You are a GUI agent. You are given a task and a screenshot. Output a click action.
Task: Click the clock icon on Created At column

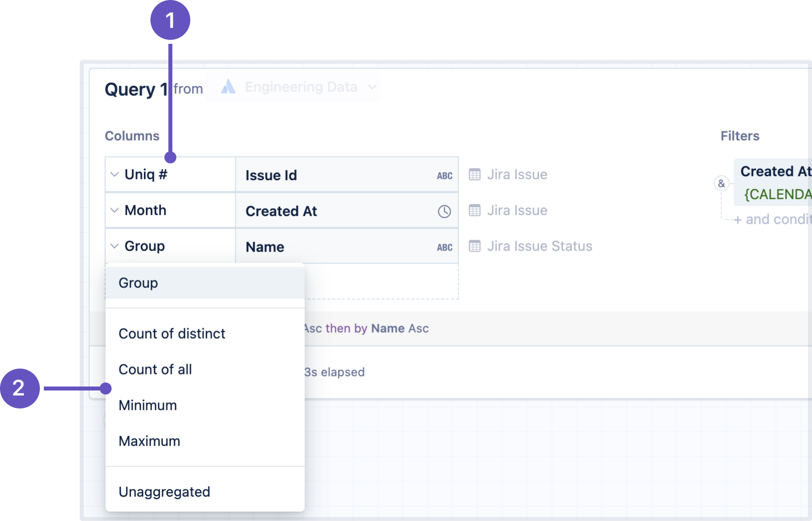(x=444, y=211)
